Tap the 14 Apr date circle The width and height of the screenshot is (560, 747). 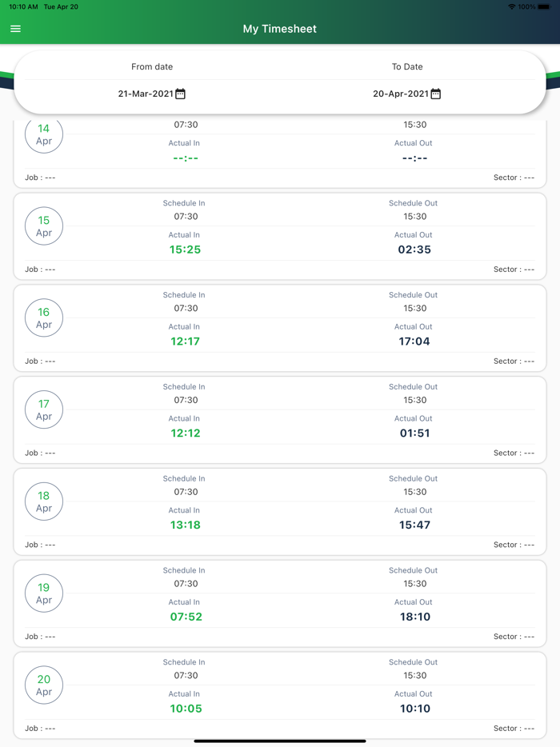[44, 134]
